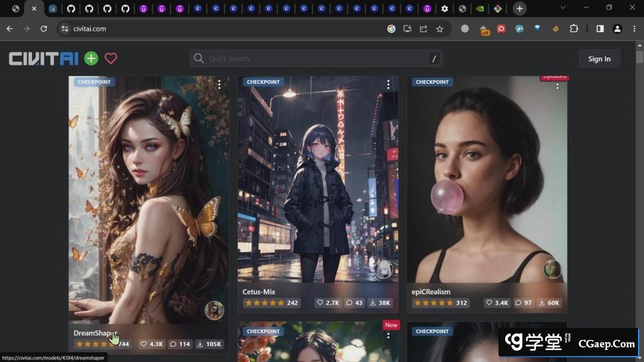Reload the page with the refresh button
Image resolution: width=644 pixels, height=362 pixels.
pyautogui.click(x=44, y=29)
